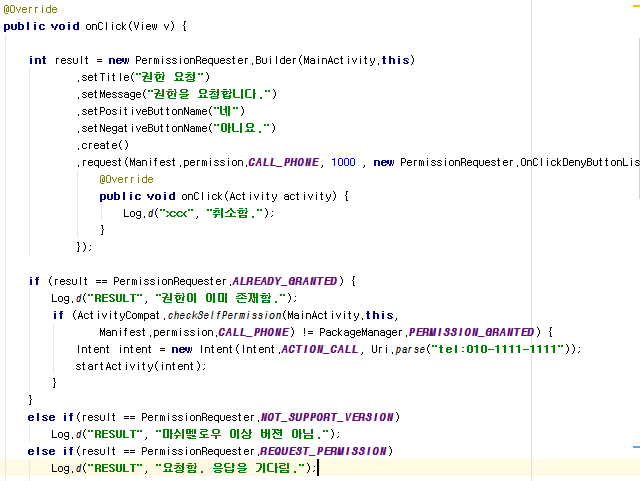Click the ALREADY_GRANTED constant
640x481 pixels.
[x=284, y=281]
